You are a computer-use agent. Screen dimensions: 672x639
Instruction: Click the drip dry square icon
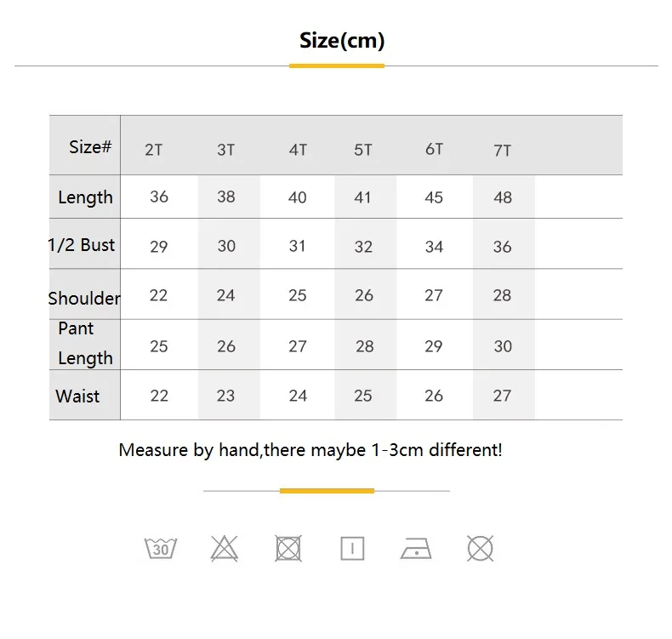pos(352,548)
